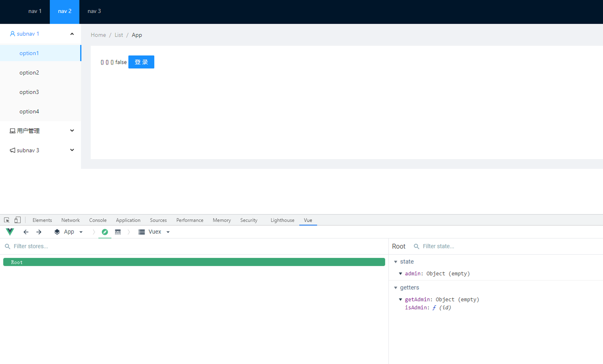The height and width of the screenshot is (364, 603).
Task: Click the user icon beside subnav 1
Action: [x=12, y=34]
